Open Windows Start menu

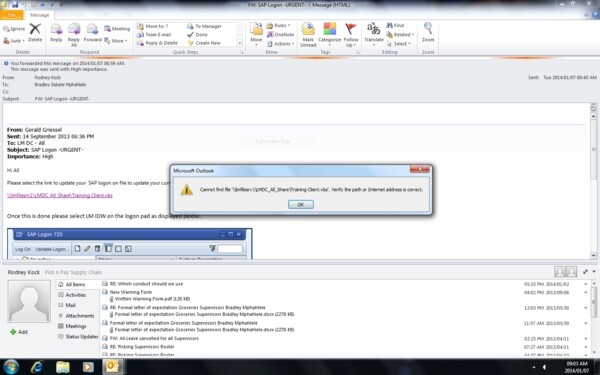pyautogui.click(x=11, y=367)
